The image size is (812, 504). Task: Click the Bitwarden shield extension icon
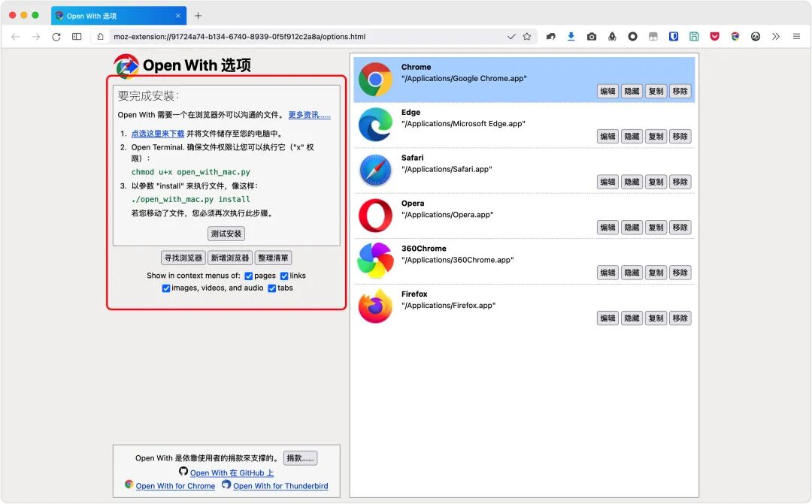pyautogui.click(x=674, y=37)
